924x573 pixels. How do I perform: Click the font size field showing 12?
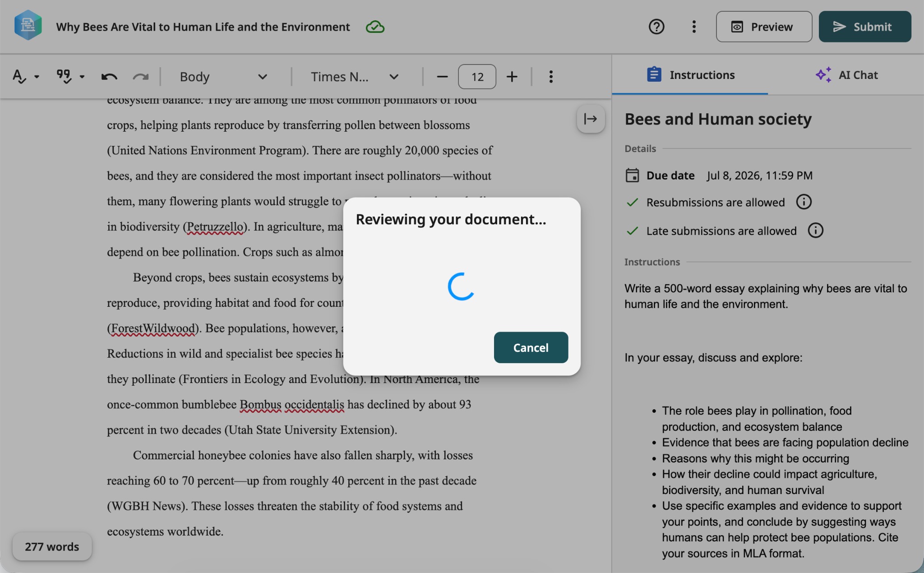(477, 77)
